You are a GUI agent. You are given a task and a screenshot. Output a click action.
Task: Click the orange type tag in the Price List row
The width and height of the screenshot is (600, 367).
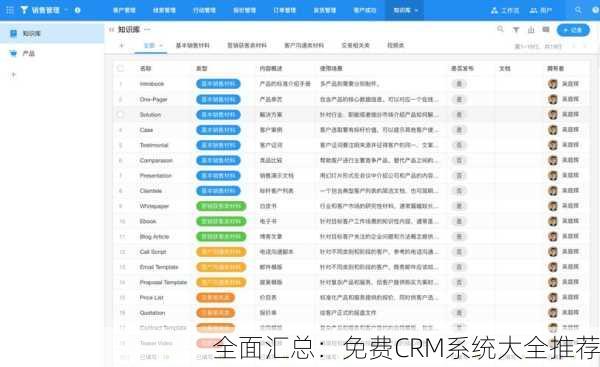point(215,297)
